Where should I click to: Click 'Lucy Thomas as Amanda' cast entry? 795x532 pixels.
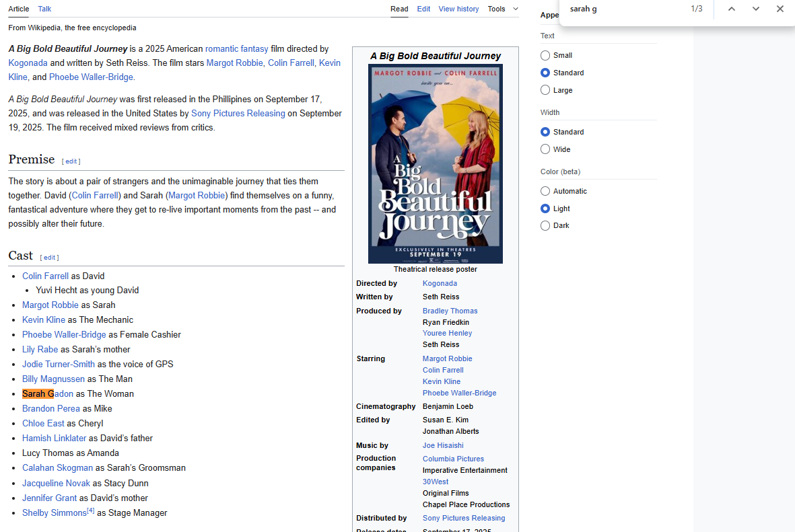[71, 453]
